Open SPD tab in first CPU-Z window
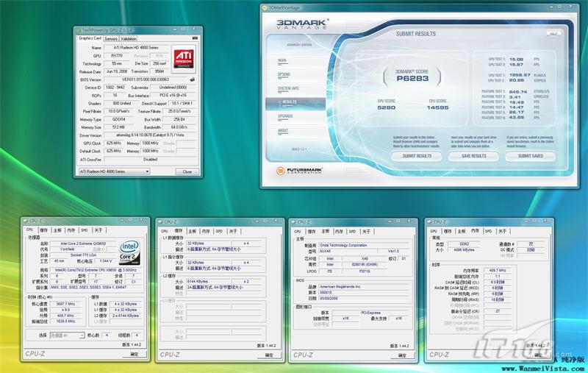Viewport: 588px width, 373px height. point(85,230)
